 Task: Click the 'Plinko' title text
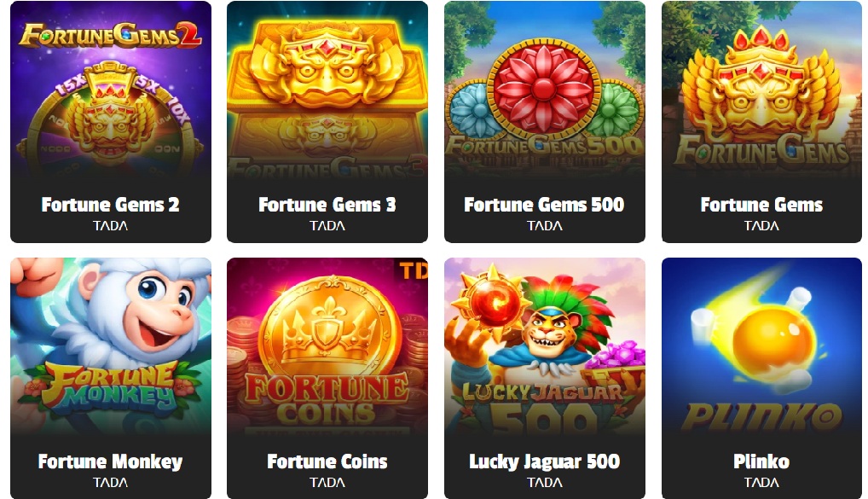point(761,461)
